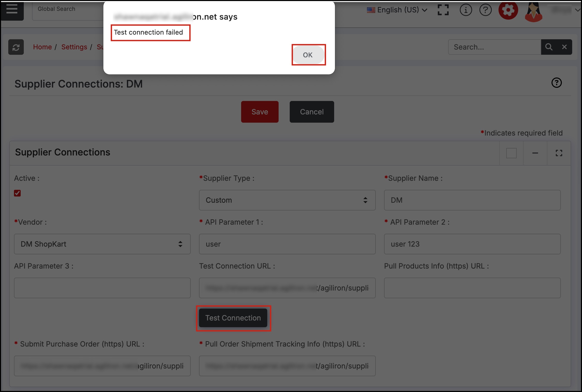The height and width of the screenshot is (392, 582).
Task: Open the info icon in the header
Action: point(466,10)
